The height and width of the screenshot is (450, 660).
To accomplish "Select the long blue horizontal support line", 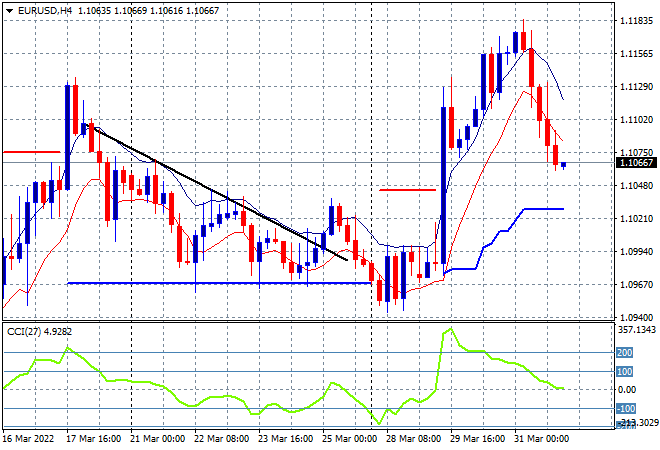I will click(x=219, y=283).
